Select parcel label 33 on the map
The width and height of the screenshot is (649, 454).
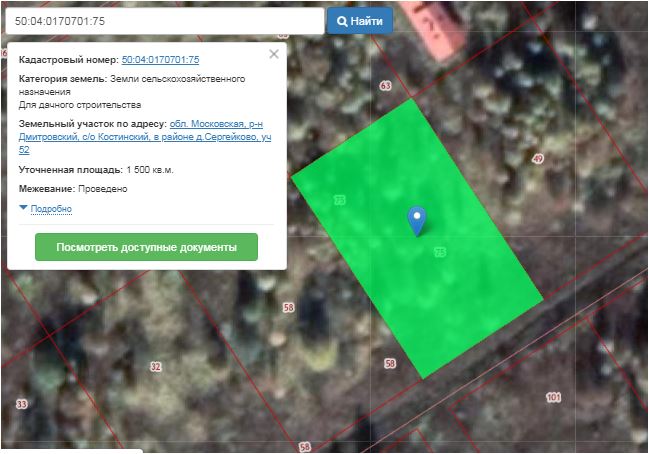[x=22, y=404]
